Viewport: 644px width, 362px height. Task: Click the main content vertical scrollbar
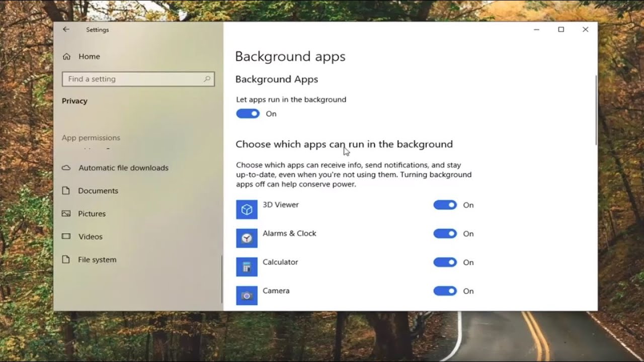(x=596, y=111)
